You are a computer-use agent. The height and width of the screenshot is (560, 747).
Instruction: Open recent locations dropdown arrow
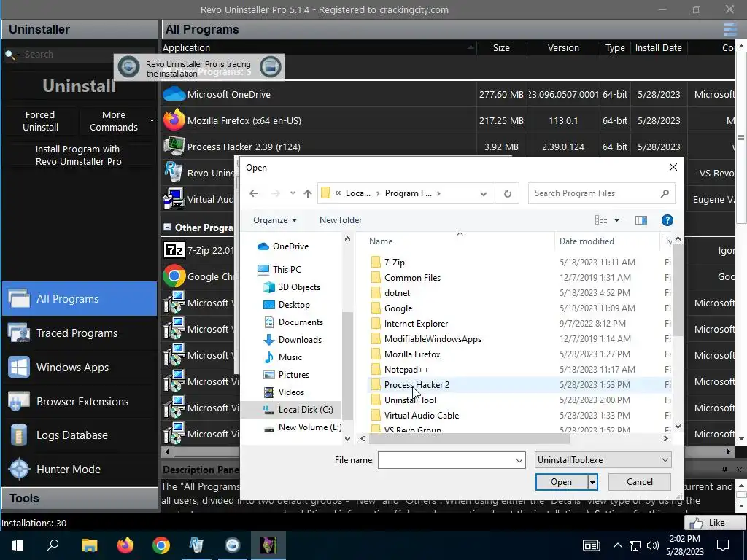[x=293, y=193]
